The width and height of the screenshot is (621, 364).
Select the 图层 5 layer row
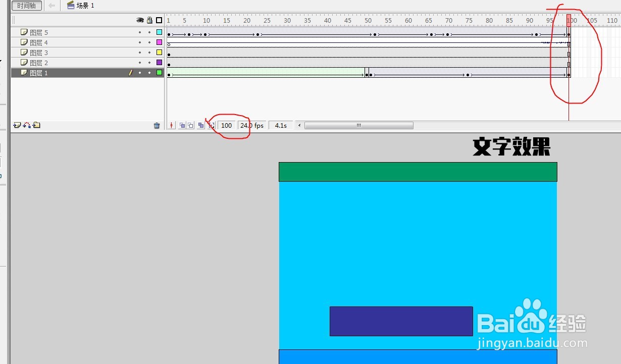click(x=88, y=32)
